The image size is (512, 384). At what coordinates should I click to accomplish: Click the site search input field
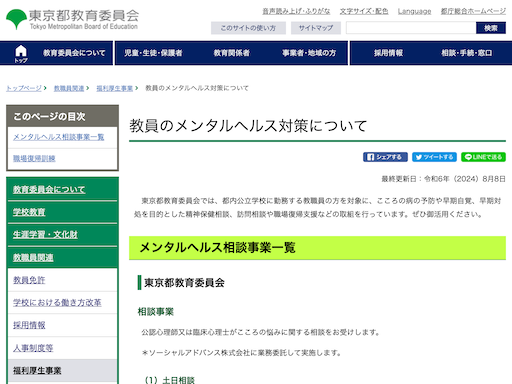coord(411,28)
